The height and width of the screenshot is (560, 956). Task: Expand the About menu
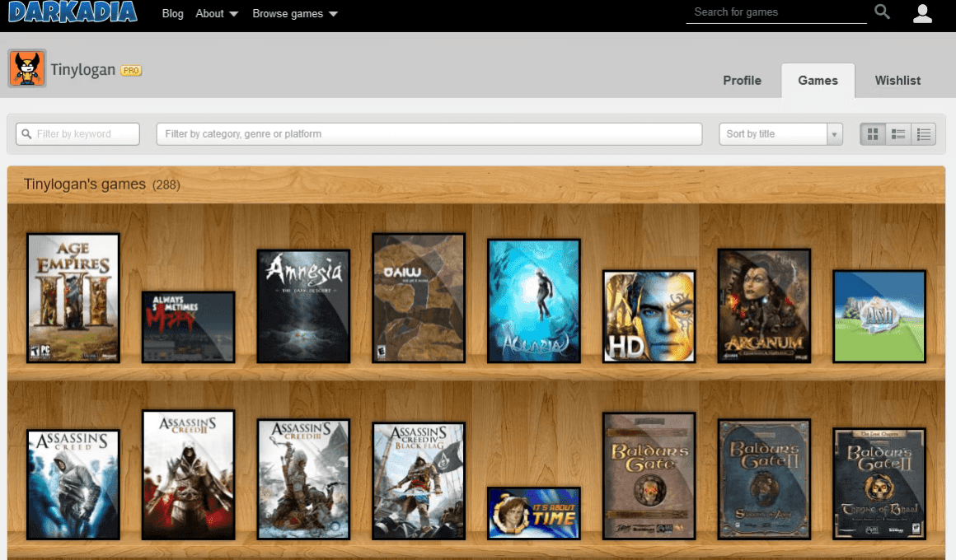tap(217, 13)
